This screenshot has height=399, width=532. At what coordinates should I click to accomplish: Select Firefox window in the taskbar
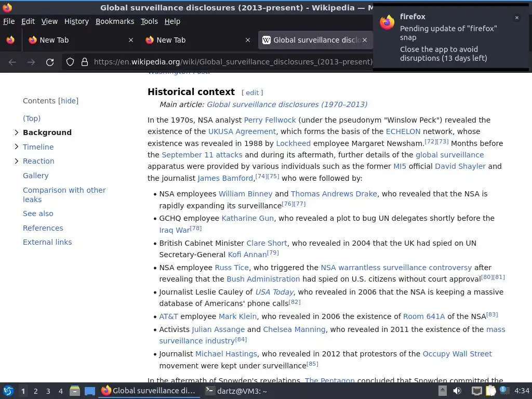(x=149, y=391)
